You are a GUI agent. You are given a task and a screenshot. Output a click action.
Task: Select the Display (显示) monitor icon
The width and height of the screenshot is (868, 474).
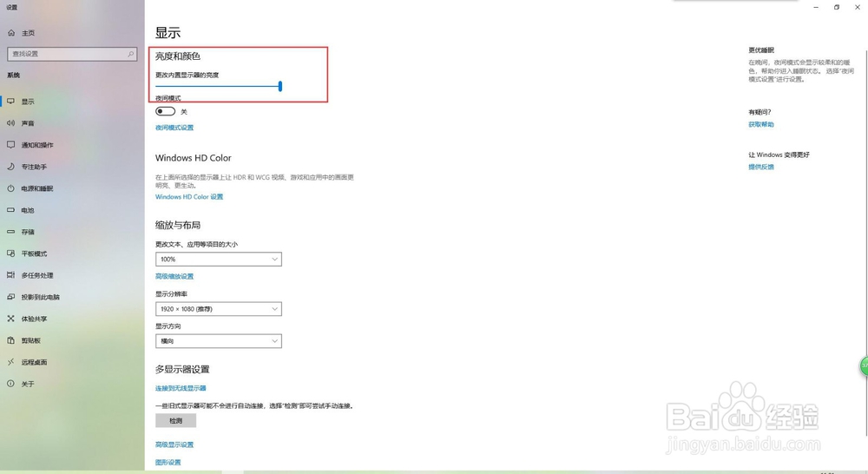[x=11, y=102]
